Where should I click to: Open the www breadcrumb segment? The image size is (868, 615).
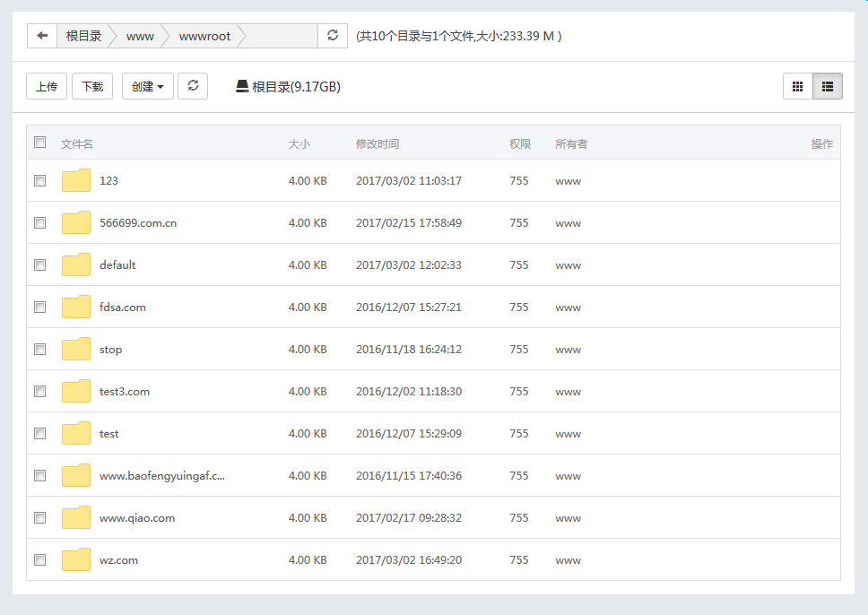tap(139, 36)
